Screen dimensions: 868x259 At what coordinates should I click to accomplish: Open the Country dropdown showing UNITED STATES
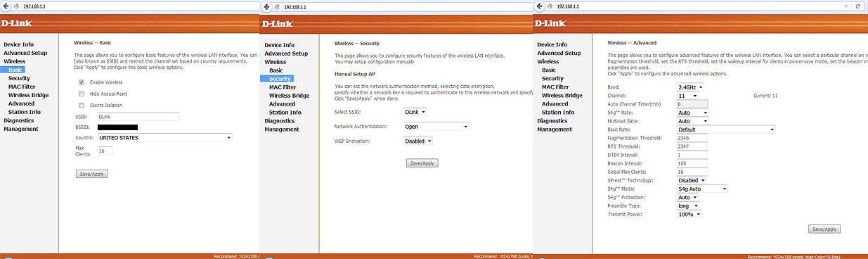point(164,138)
